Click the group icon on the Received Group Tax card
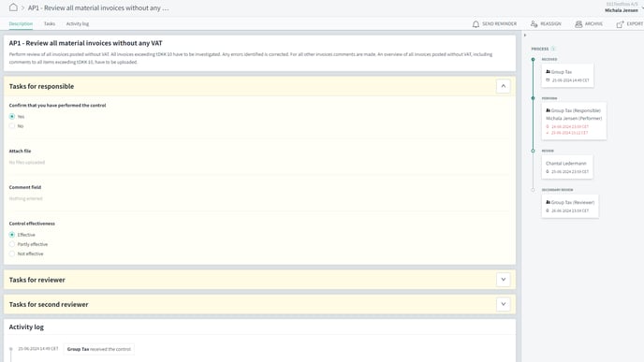The height and width of the screenshot is (362, 644). (x=548, y=72)
